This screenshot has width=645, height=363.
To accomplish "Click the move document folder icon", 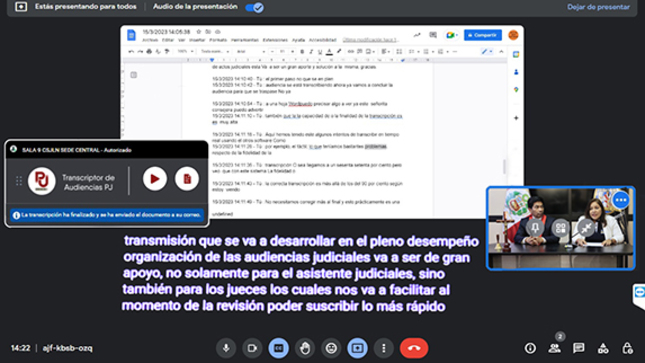I will coord(208,32).
